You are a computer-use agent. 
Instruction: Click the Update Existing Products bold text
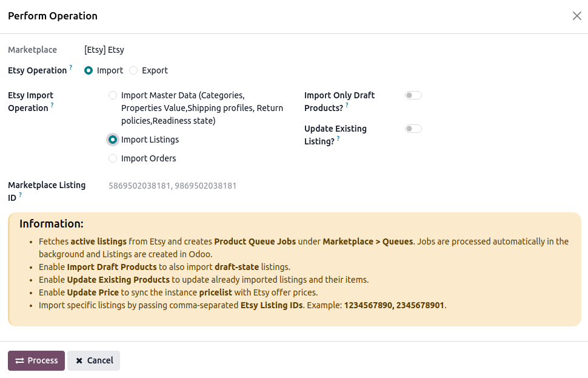pos(118,280)
